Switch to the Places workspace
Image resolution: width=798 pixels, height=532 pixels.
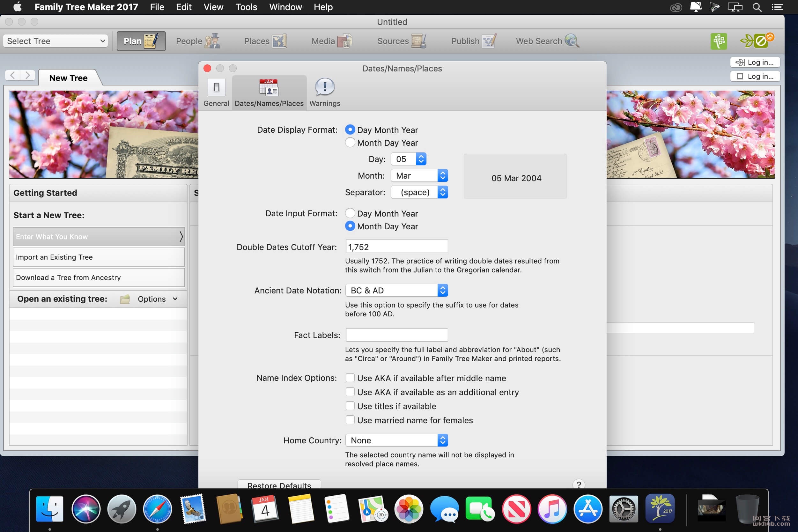[265, 41]
